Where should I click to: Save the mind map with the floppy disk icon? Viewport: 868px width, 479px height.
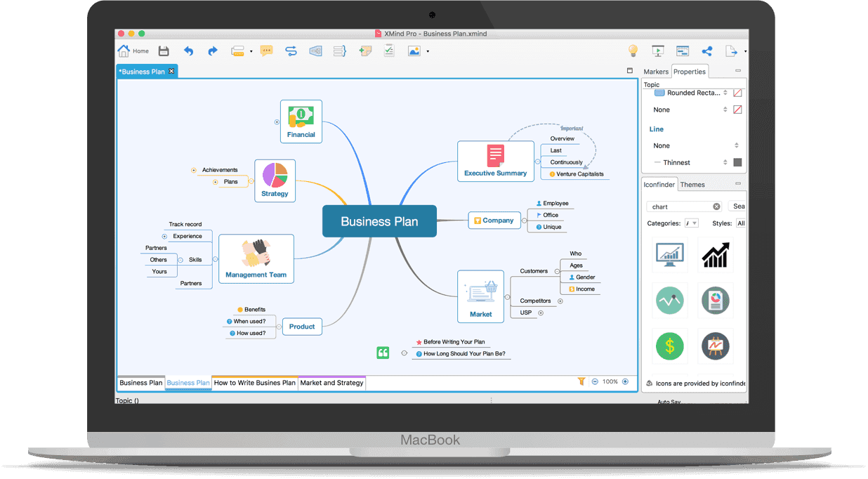164,51
